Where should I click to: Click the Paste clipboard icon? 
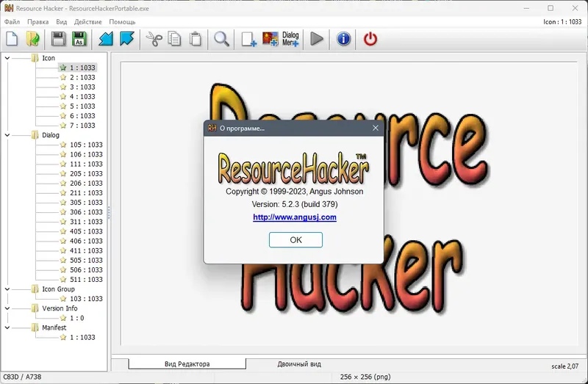(196, 39)
